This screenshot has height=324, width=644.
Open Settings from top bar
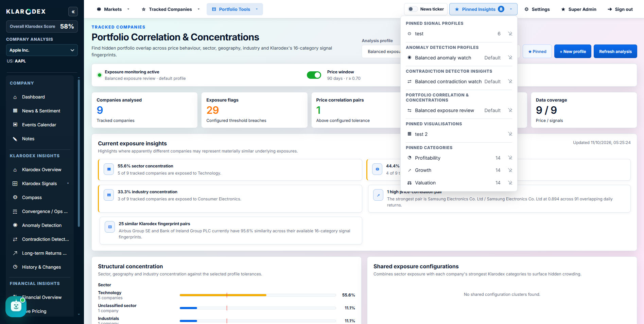point(537,9)
